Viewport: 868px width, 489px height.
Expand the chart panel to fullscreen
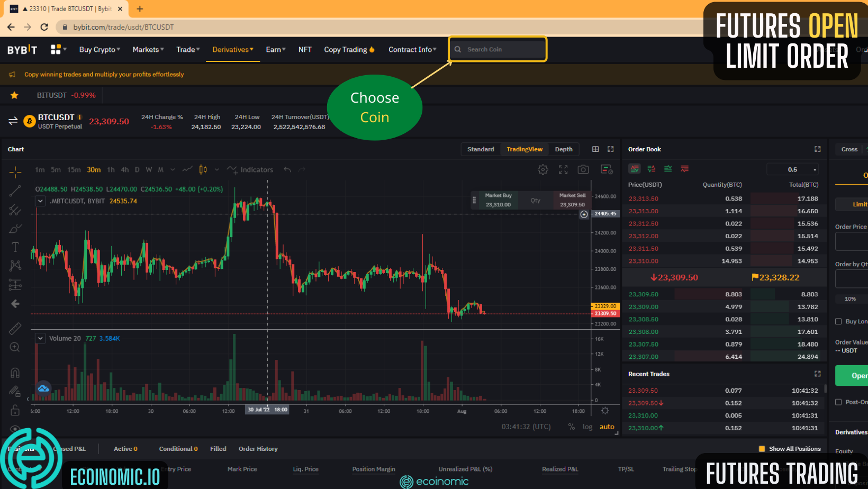(x=611, y=149)
